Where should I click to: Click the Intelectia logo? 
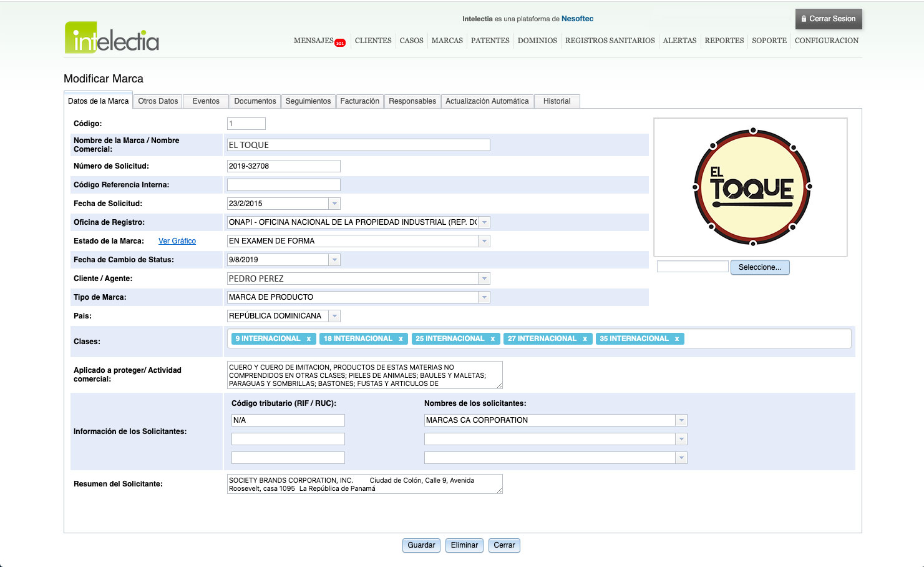112,38
